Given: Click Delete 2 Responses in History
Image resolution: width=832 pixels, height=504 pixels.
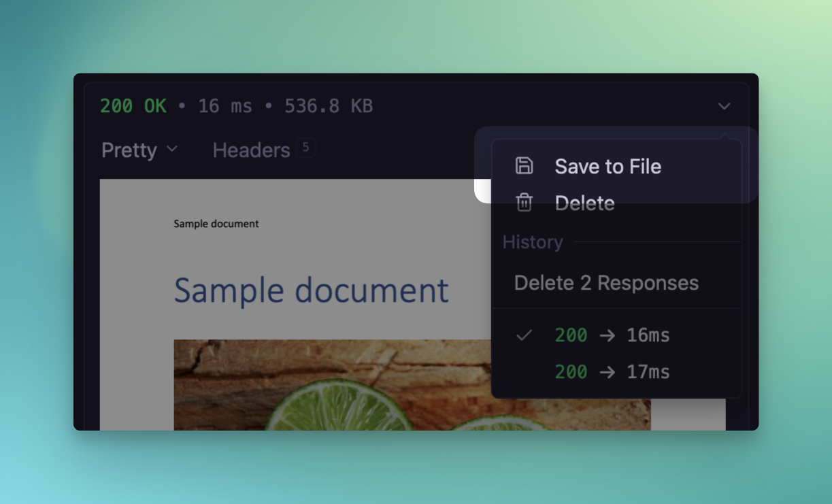Looking at the screenshot, I should pos(606,283).
